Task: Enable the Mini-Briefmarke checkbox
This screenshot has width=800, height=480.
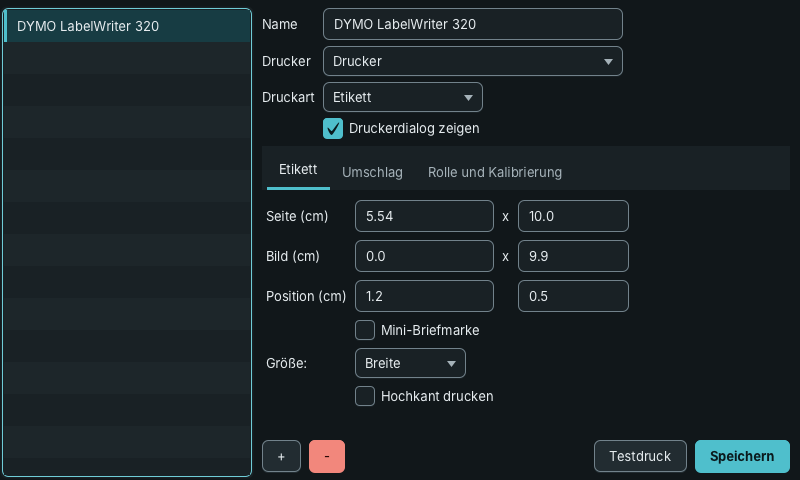Action: (x=365, y=330)
